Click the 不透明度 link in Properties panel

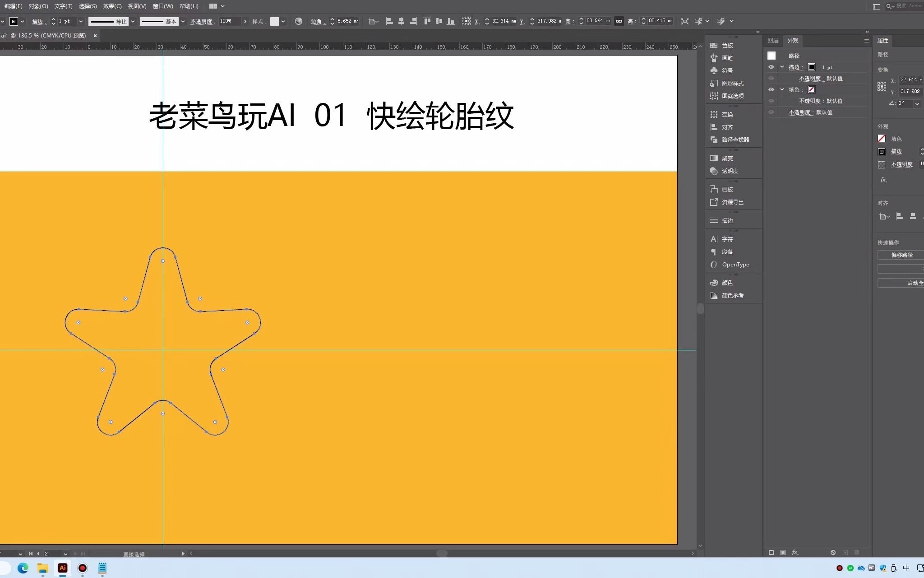point(901,164)
